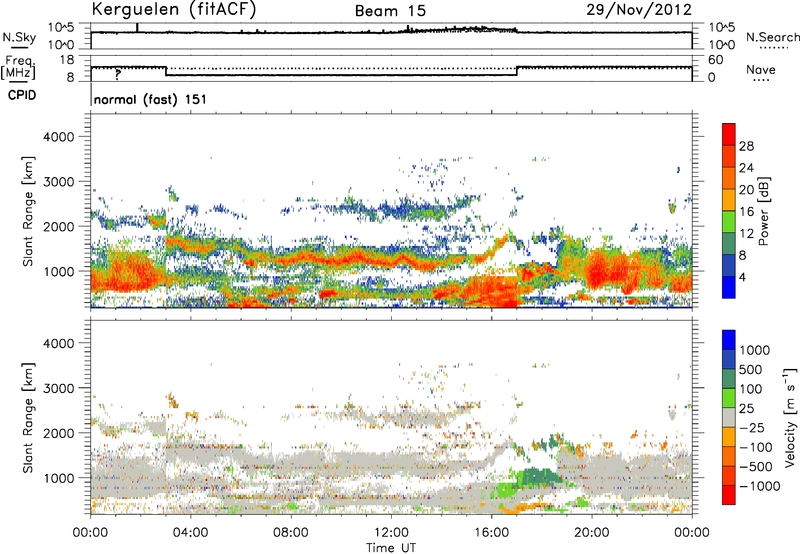
Task: Click the 'N.Search' legend label
Action: (x=772, y=37)
